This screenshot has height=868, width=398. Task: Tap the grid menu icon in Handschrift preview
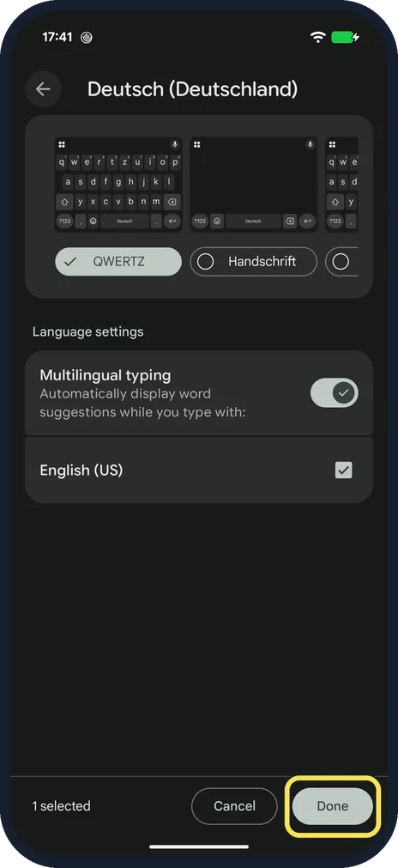click(x=196, y=144)
